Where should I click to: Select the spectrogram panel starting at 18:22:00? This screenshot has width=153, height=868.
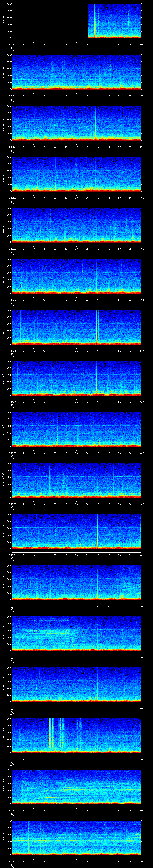tap(77, 685)
